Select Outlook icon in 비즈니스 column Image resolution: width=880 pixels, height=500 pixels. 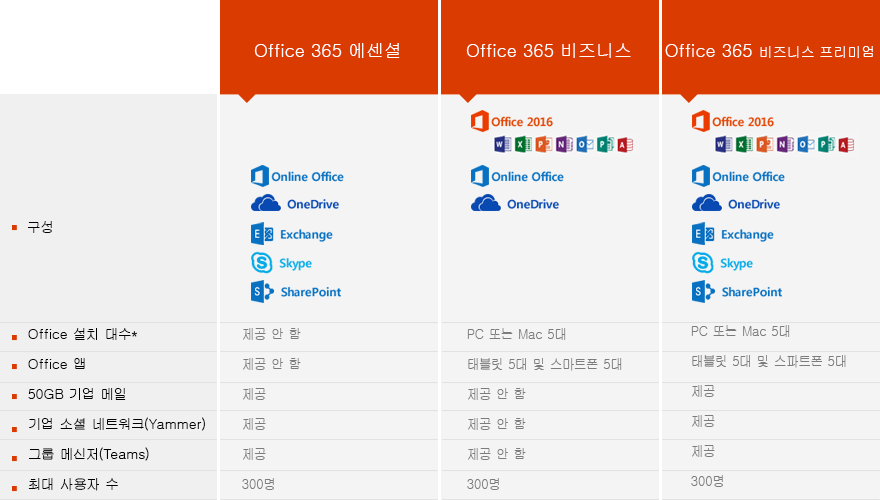pyautogui.click(x=585, y=144)
